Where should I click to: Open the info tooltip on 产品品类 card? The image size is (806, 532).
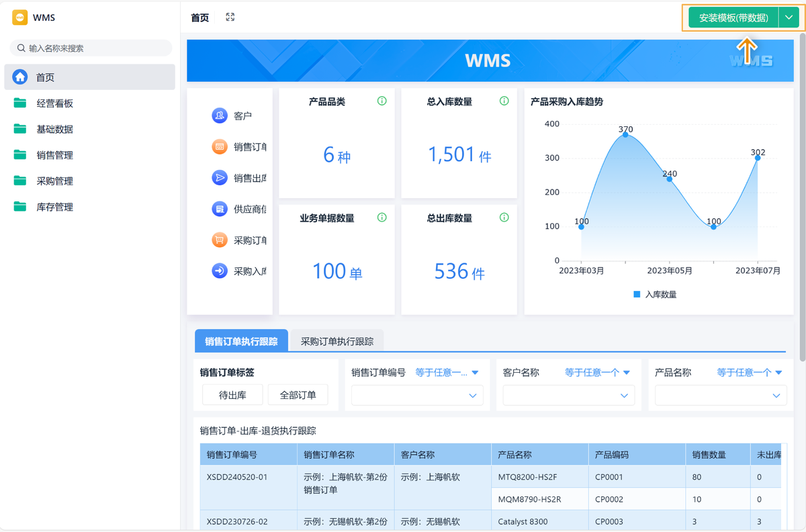[x=382, y=101]
